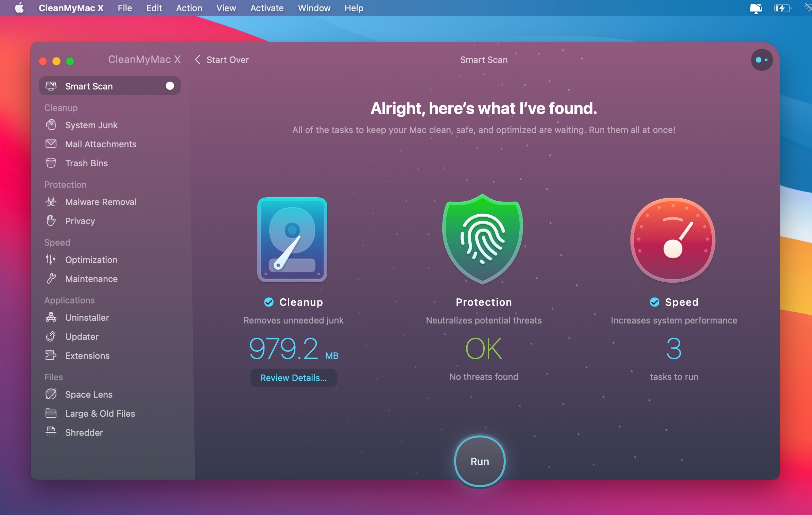Viewport: 812px width, 515px height.
Task: Toggle the Smart Scan status indicator
Action: point(169,86)
